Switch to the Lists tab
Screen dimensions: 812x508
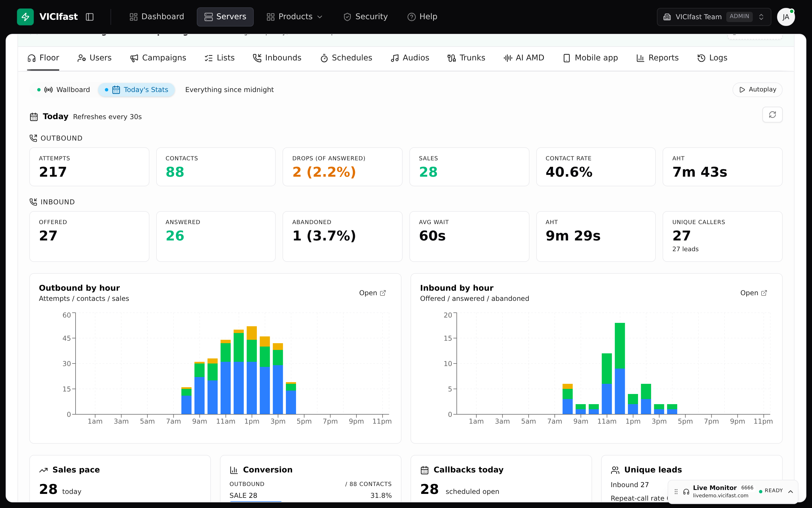pyautogui.click(x=219, y=58)
